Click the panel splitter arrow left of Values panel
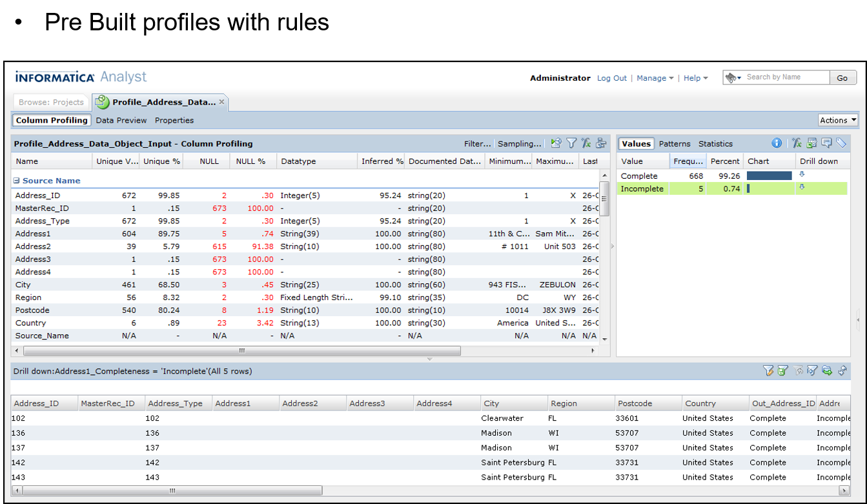Image resolution: width=867 pixels, height=504 pixels. [613, 246]
